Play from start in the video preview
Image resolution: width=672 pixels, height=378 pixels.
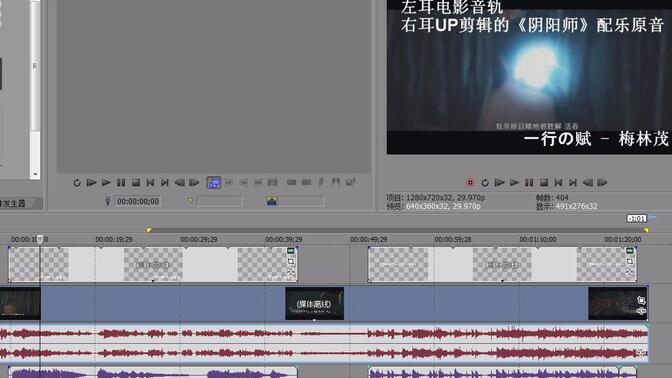click(x=499, y=183)
